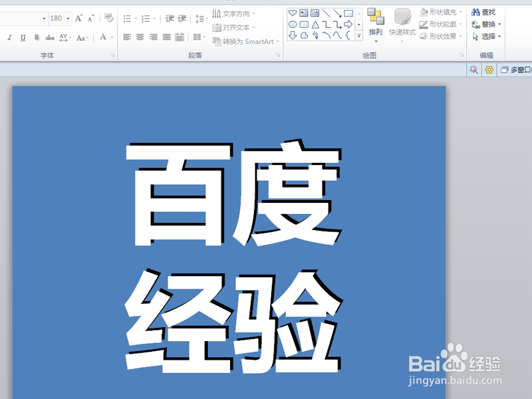Center the text
The height and width of the screenshot is (399, 532).
tap(140, 37)
